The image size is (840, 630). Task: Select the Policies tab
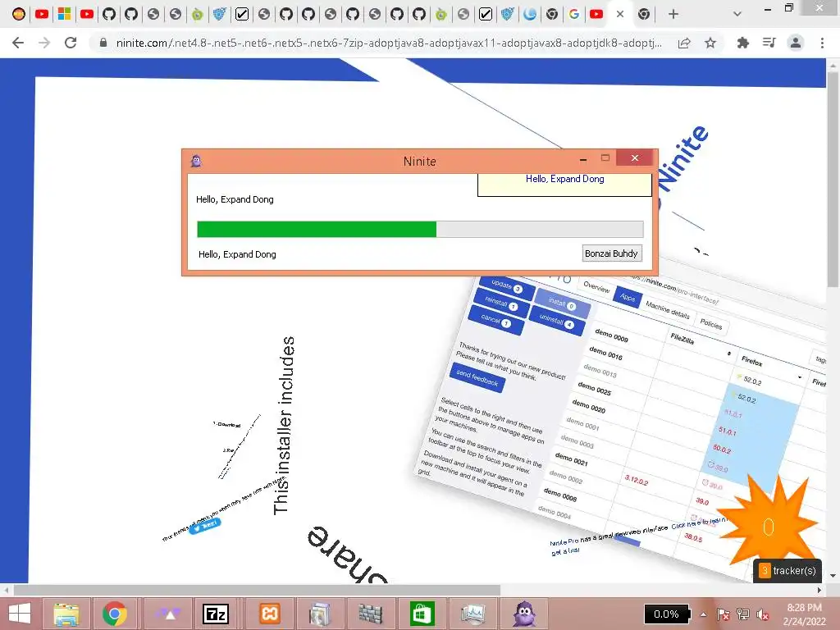(711, 323)
